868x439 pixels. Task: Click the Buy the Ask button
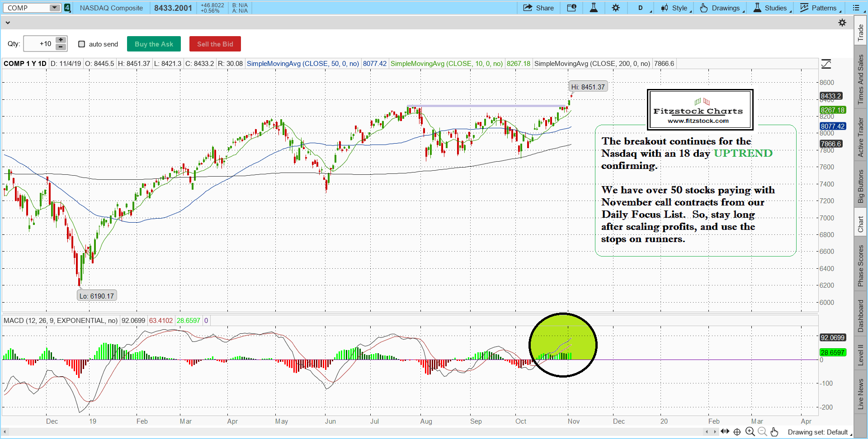154,44
